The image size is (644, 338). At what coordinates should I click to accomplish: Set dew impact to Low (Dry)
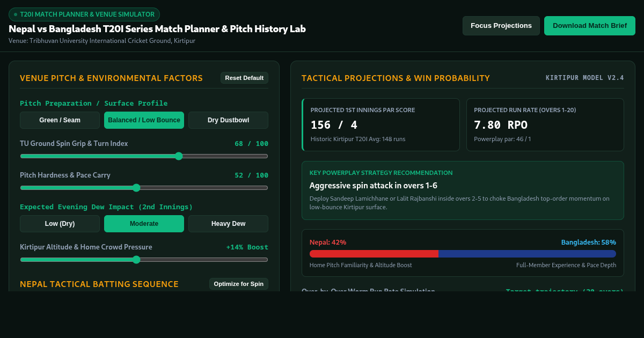click(x=60, y=224)
